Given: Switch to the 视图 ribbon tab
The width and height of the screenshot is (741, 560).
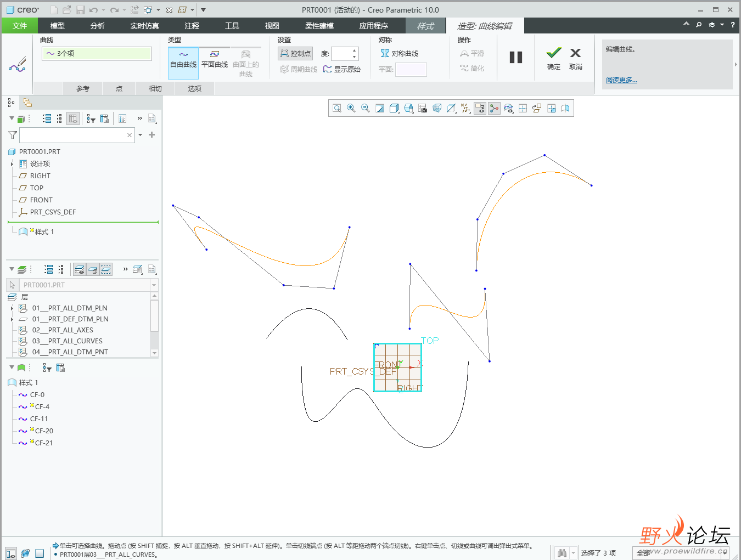Looking at the screenshot, I should 272,26.
